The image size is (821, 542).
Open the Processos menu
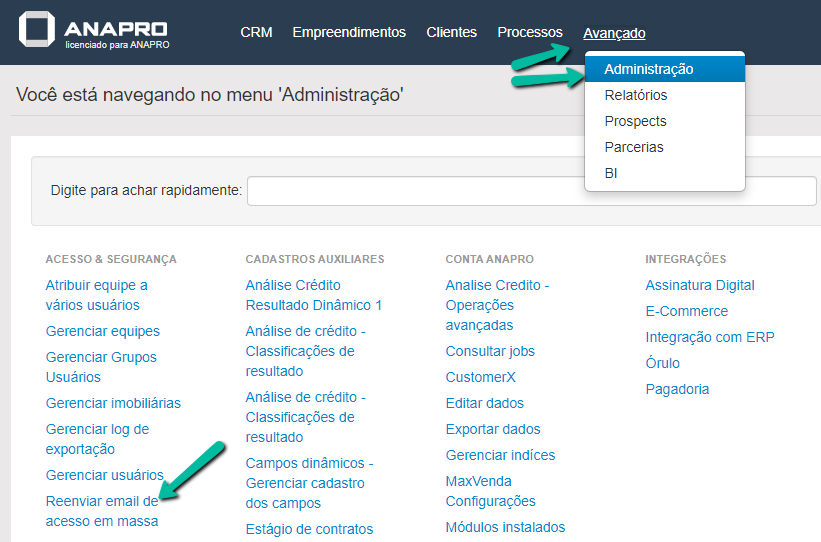coord(530,33)
